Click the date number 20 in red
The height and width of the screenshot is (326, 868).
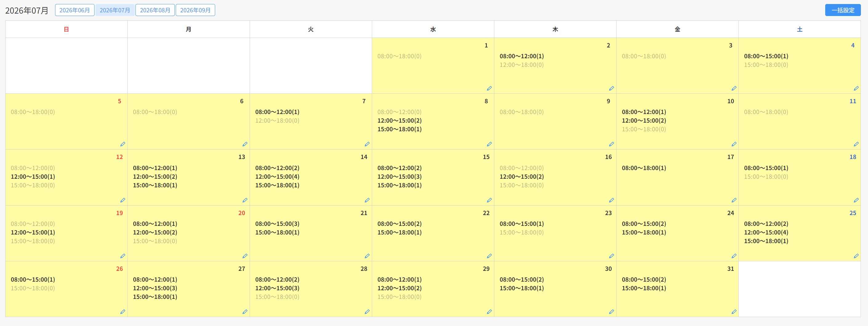242,213
